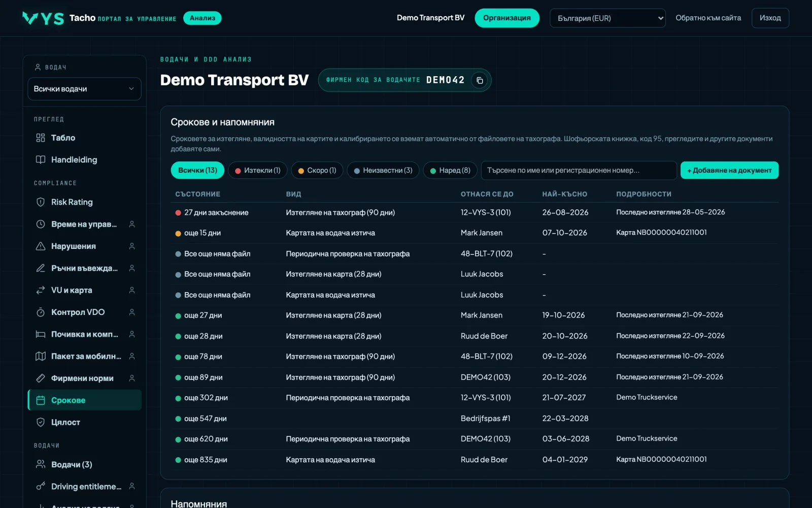Click the Bedrijfspas #1 cell

pyautogui.click(x=485, y=419)
